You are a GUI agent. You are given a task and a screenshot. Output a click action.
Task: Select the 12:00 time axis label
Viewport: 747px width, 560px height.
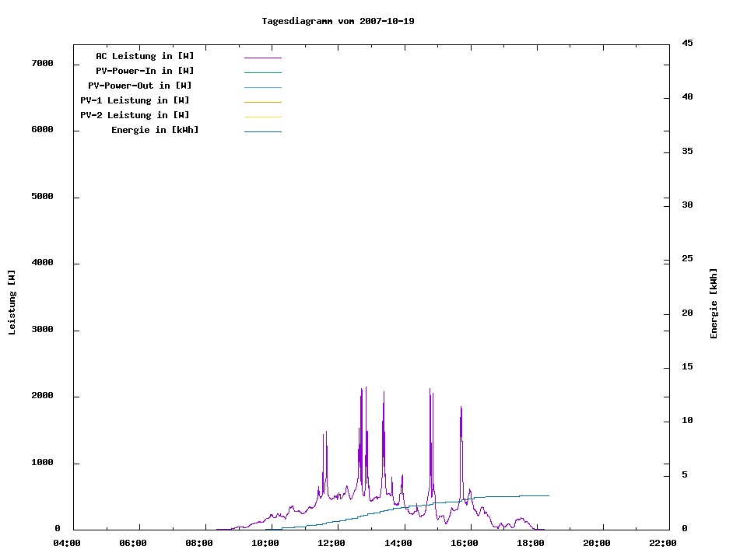pyautogui.click(x=332, y=543)
